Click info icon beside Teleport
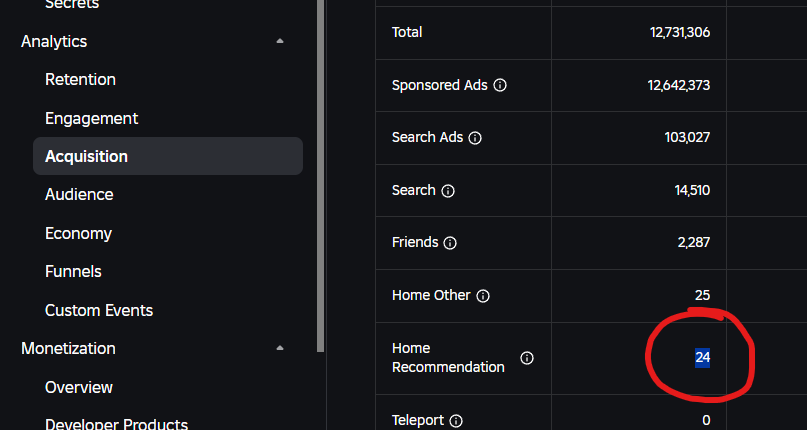Screen dimensions: 807x430 click(x=456, y=421)
